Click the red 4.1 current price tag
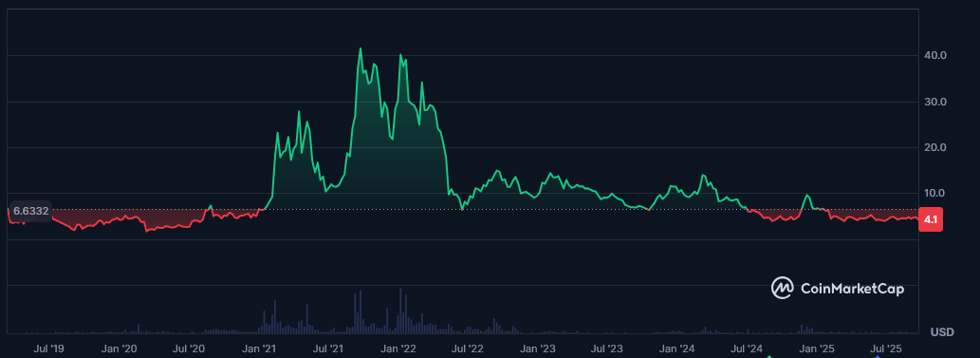This screenshot has height=358, width=980. pos(930,219)
